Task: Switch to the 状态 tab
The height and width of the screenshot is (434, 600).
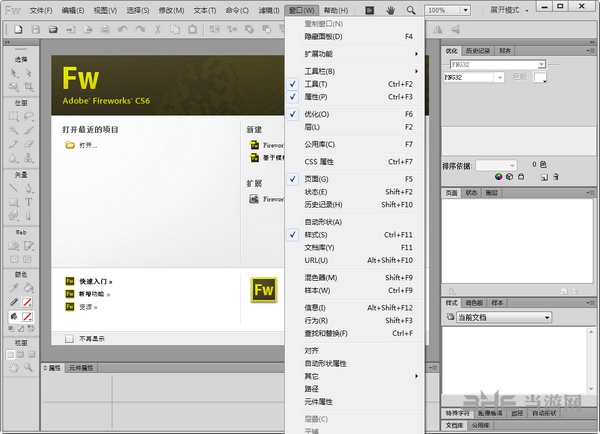Action: pyautogui.click(x=471, y=193)
